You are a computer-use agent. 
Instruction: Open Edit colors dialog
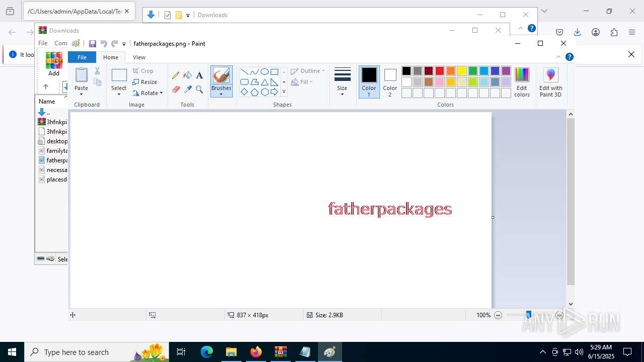click(x=522, y=82)
